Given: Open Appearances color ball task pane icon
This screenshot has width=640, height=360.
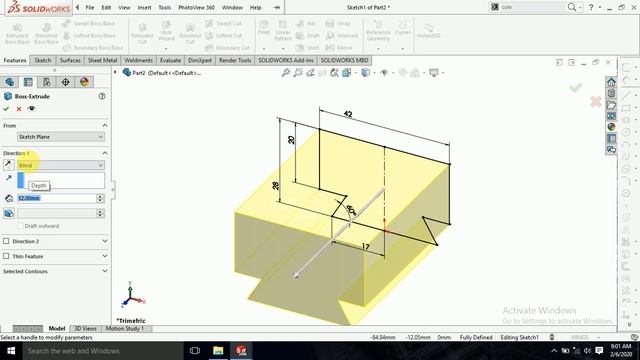Looking at the screenshot, I should [611, 127].
